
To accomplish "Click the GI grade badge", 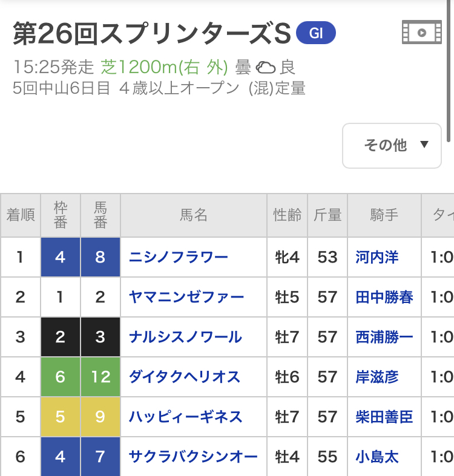I will click(x=315, y=33).
